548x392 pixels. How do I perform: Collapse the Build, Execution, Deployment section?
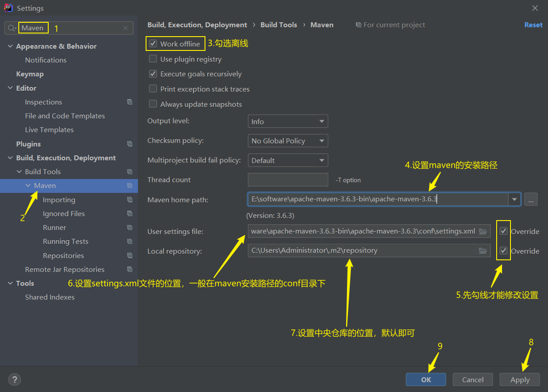pyautogui.click(x=10, y=158)
